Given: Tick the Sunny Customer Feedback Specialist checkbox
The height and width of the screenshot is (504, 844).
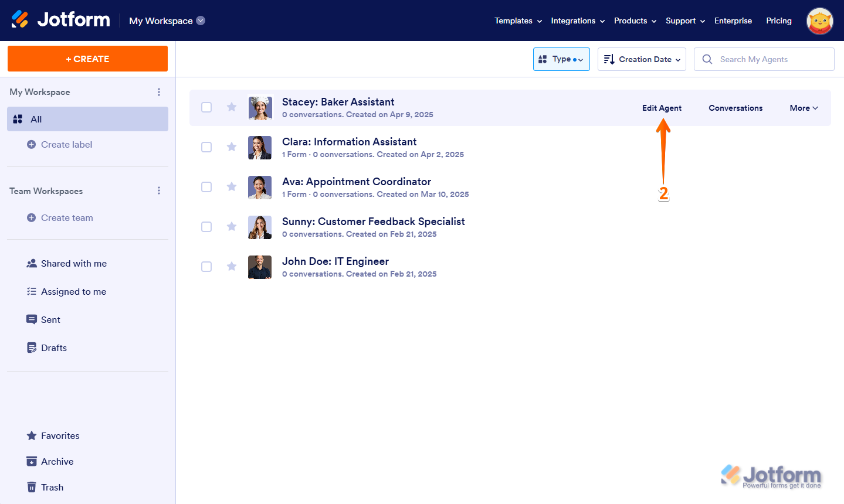Looking at the screenshot, I should point(206,227).
